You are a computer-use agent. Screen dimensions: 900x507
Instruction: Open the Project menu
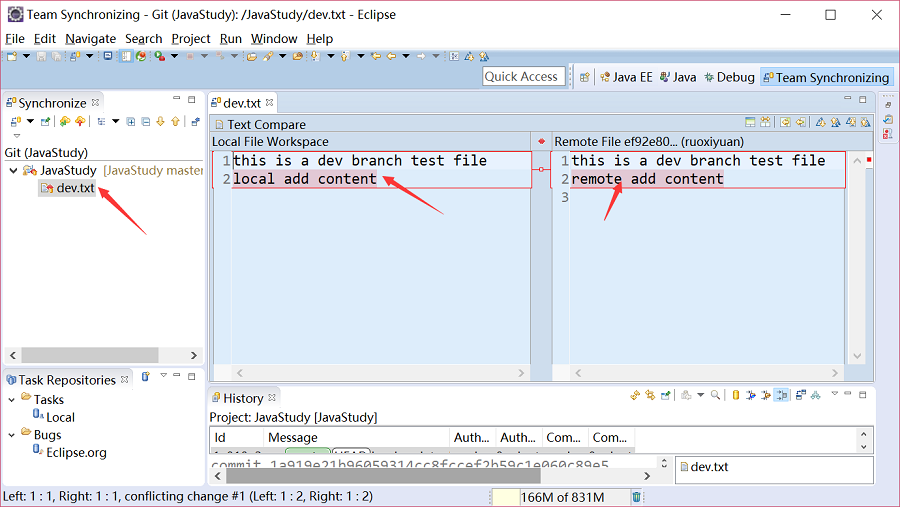point(191,38)
